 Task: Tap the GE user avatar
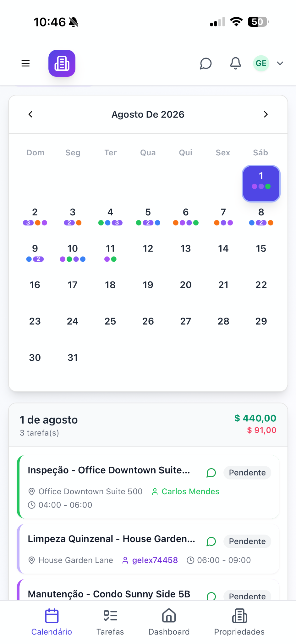click(x=261, y=63)
